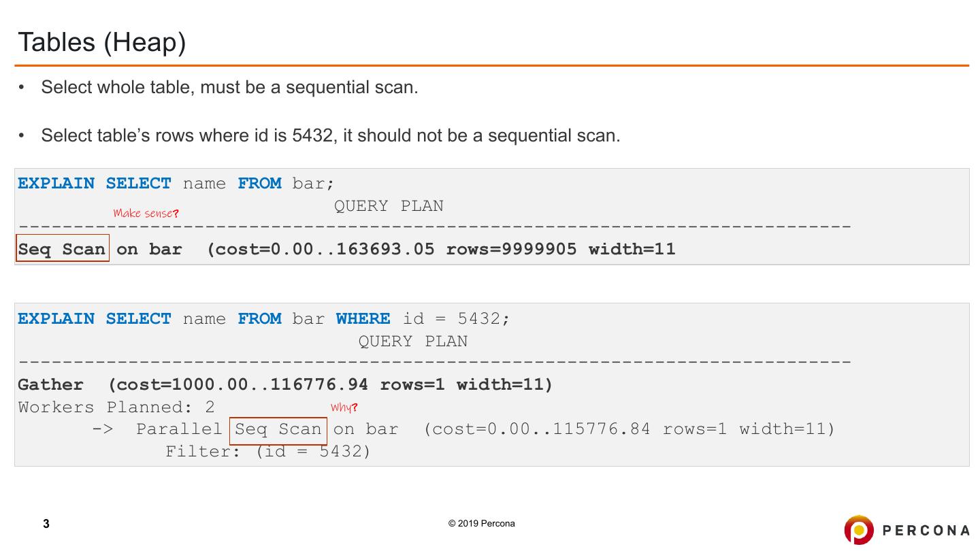The height and width of the screenshot is (551, 980).
Task: Click the first code block's QUERY PLAN header
Action: pyautogui.click(x=388, y=206)
